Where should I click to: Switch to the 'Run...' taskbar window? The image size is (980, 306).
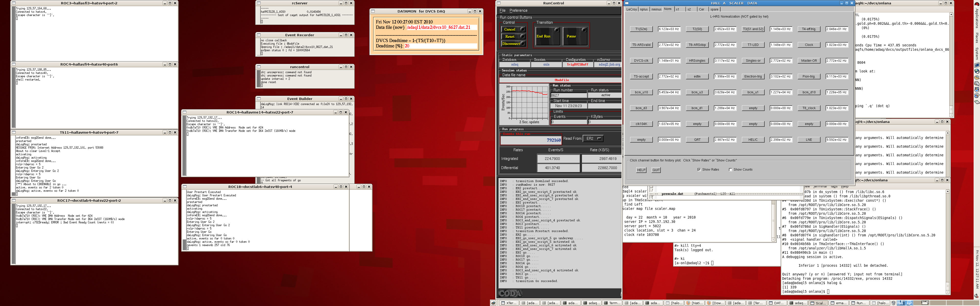(x=859, y=303)
